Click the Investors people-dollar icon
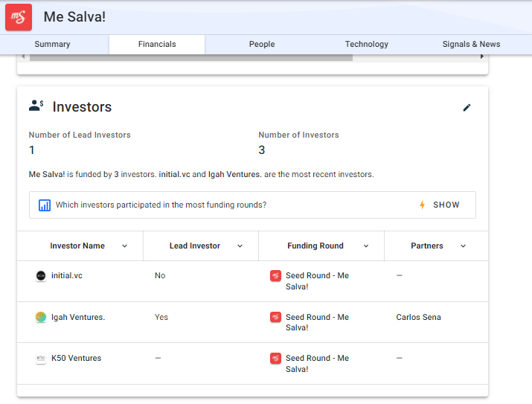The image size is (532, 404). tap(36, 106)
